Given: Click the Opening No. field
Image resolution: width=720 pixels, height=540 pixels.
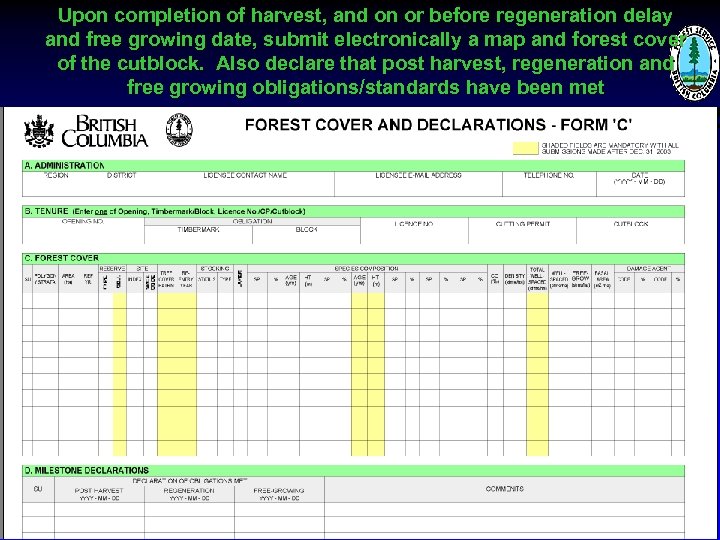Looking at the screenshot, I should point(83,231).
